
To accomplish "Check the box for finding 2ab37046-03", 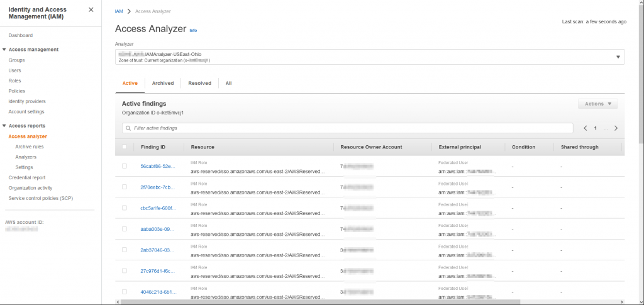I will point(125,250).
